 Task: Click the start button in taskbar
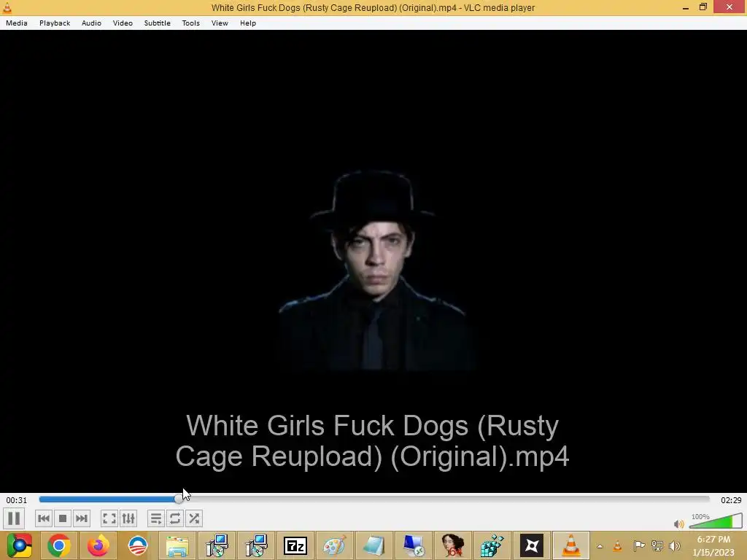(20, 545)
